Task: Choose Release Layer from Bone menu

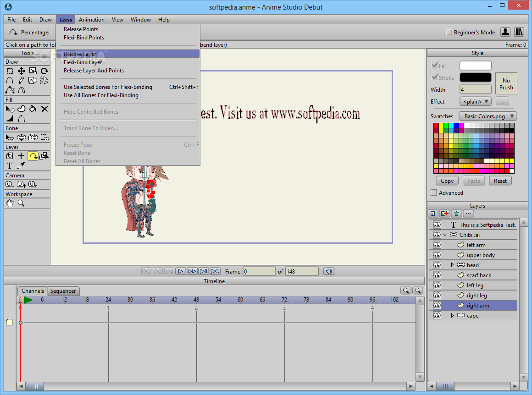Action: [128, 54]
